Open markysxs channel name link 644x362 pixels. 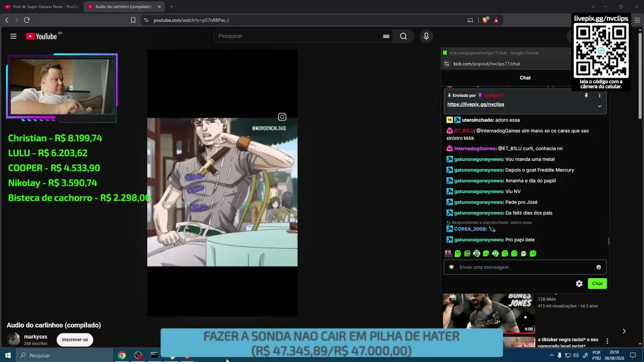[x=36, y=337]
